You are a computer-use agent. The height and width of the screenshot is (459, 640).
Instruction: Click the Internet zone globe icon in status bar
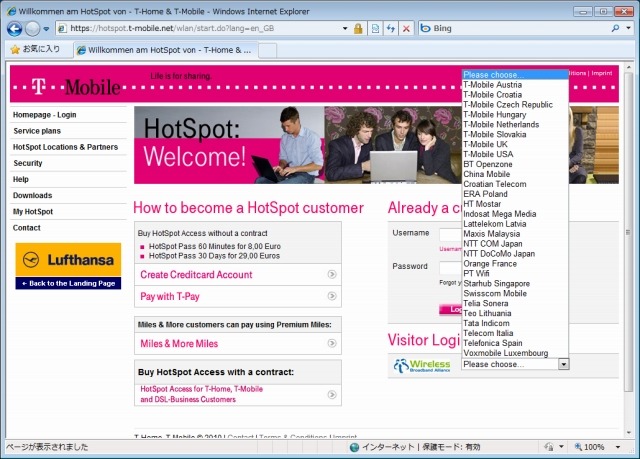354,447
